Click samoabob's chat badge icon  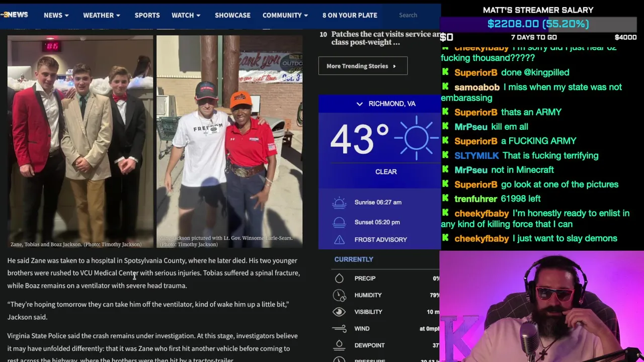click(446, 86)
